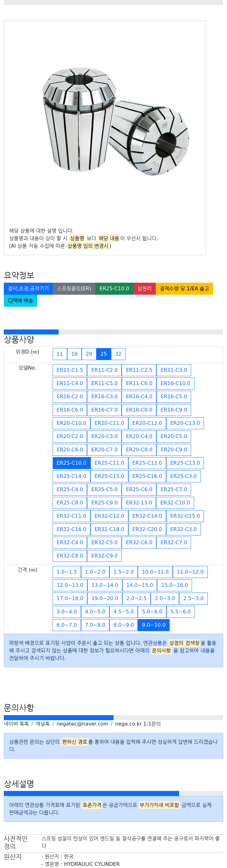
Task: Choose model ER16-C10.0
Action: pyautogui.click(x=175, y=383)
